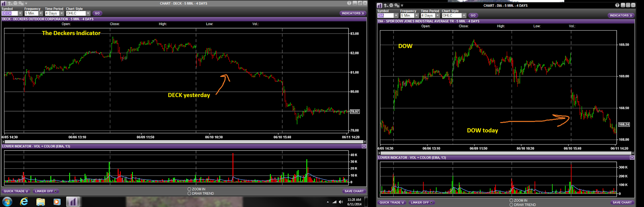
Task: Open chart settings gears in DIA window
Action: tap(397, 5)
